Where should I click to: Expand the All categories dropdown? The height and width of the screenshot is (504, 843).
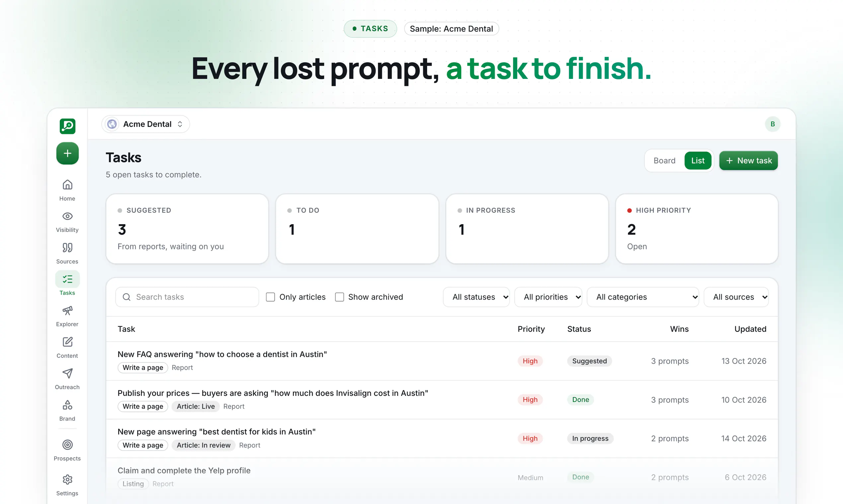point(643,297)
